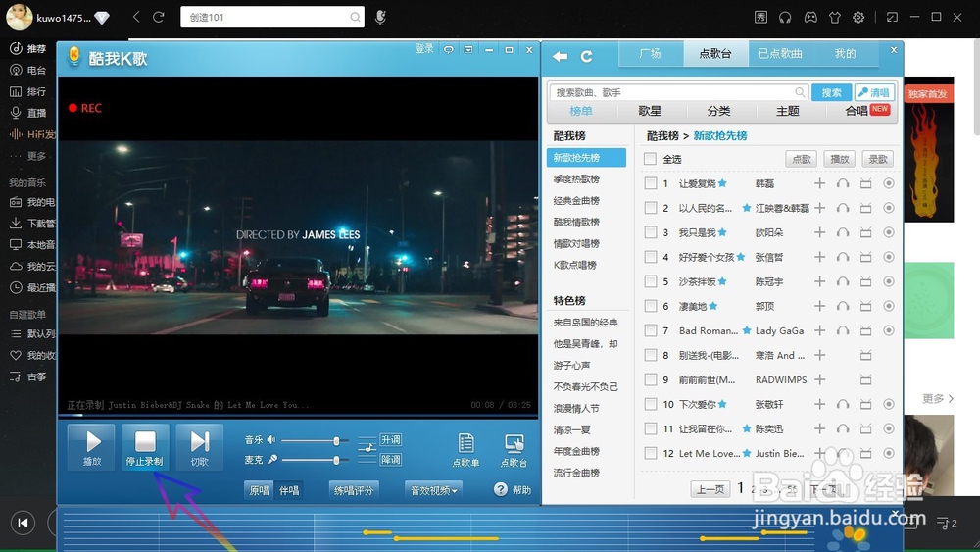Click the plus icon for 让爱复烧
The image size is (980, 552).
[820, 183]
